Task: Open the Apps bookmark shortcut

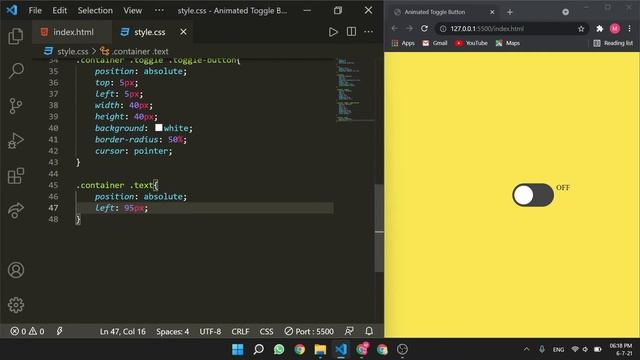Action: pyautogui.click(x=403, y=43)
